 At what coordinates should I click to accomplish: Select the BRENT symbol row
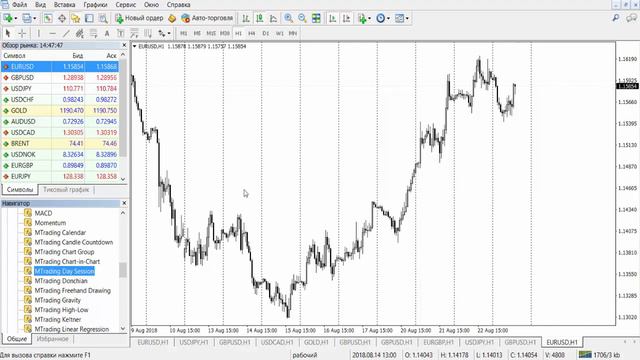(x=60, y=144)
